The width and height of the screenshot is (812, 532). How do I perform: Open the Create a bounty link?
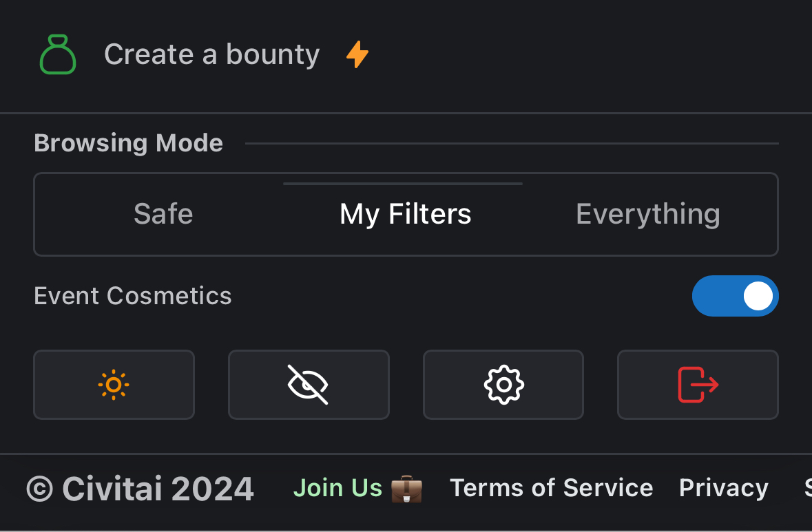coord(211,55)
